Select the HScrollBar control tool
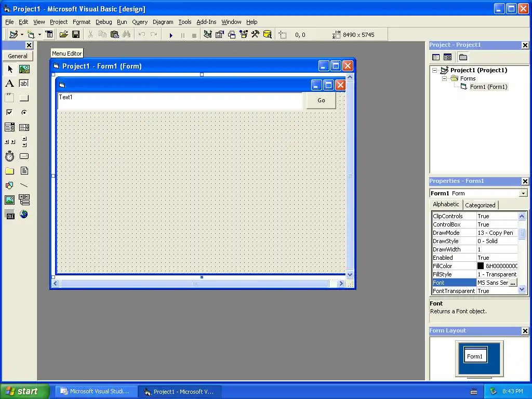 [x=10, y=142]
